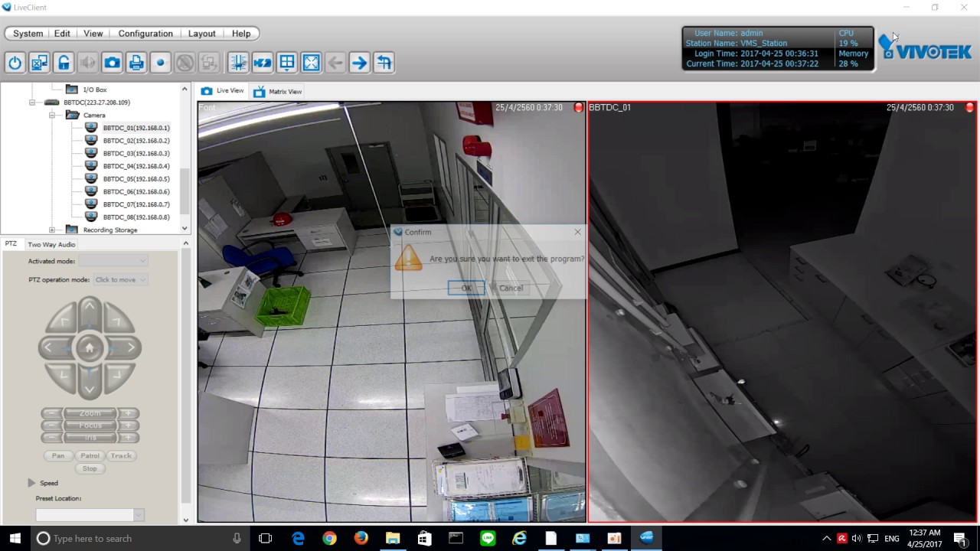
Task: Open Google Chrome from the taskbar
Action: tap(329, 538)
